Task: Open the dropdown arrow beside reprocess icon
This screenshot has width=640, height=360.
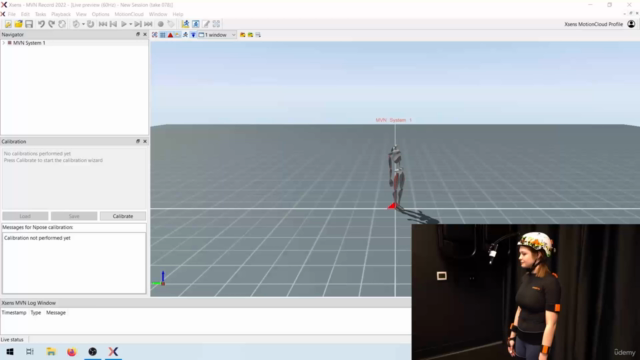Action: click(x=83, y=24)
